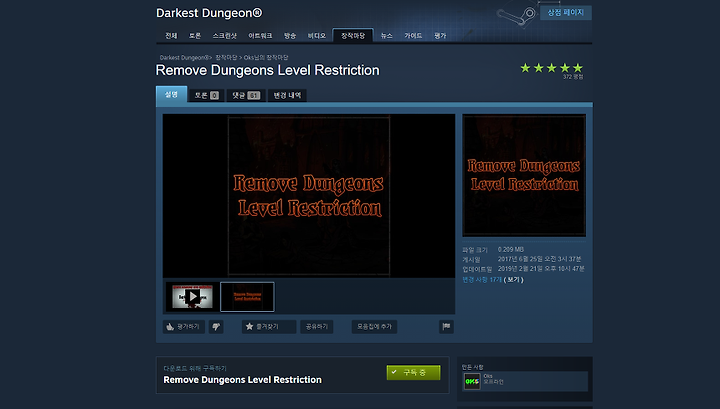Select the 창작마당 workshop tab
This screenshot has height=409, width=720.
(x=353, y=35)
